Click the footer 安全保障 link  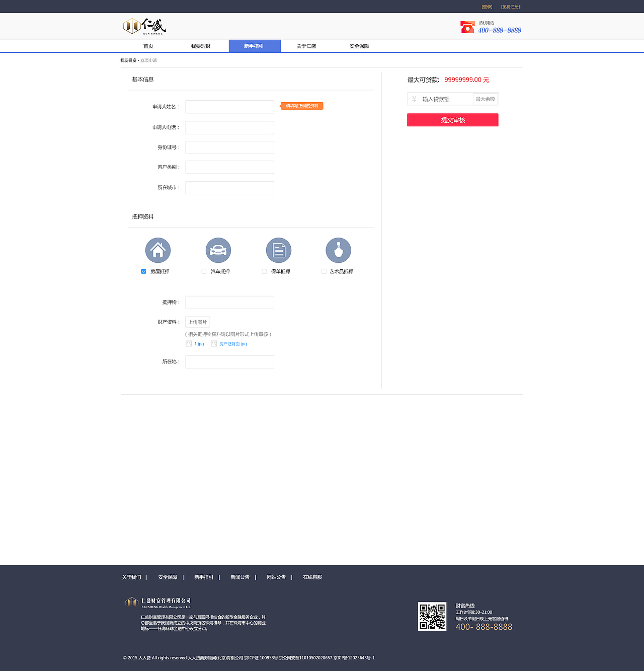(168, 577)
